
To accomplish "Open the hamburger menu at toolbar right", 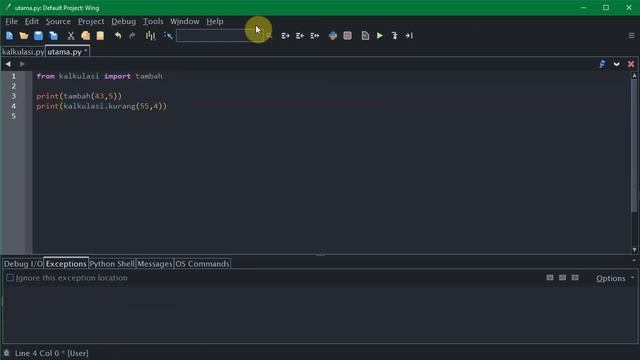I will 631,36.
